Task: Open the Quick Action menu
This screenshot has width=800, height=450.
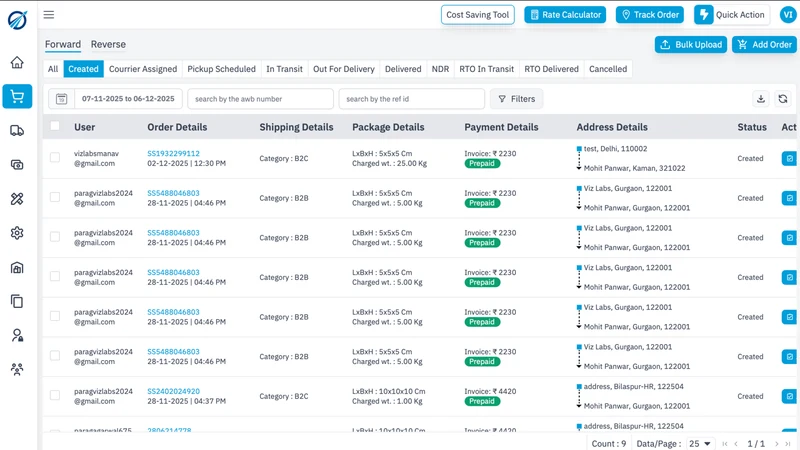Action: pos(731,15)
